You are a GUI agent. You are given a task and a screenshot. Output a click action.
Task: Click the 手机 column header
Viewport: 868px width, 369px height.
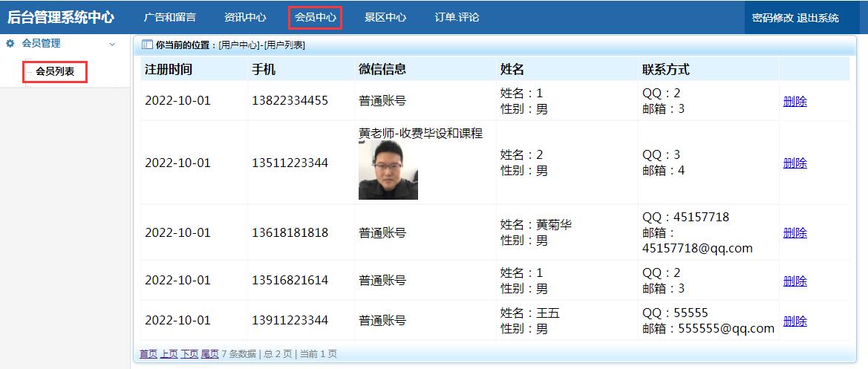(x=264, y=70)
